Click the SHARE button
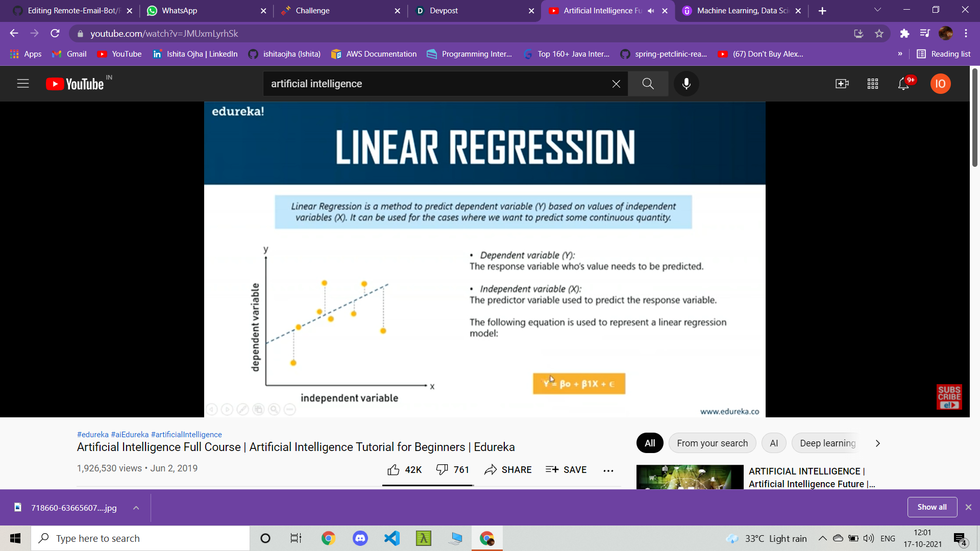The width and height of the screenshot is (980, 551). click(508, 469)
